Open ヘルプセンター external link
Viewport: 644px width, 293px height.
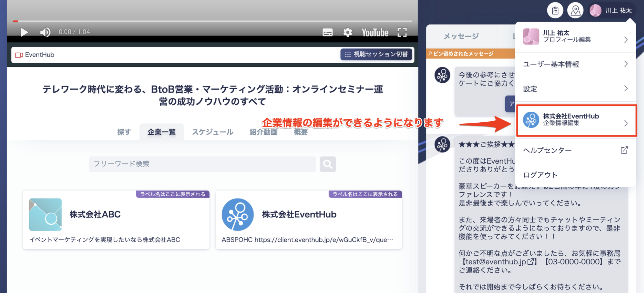[576, 150]
